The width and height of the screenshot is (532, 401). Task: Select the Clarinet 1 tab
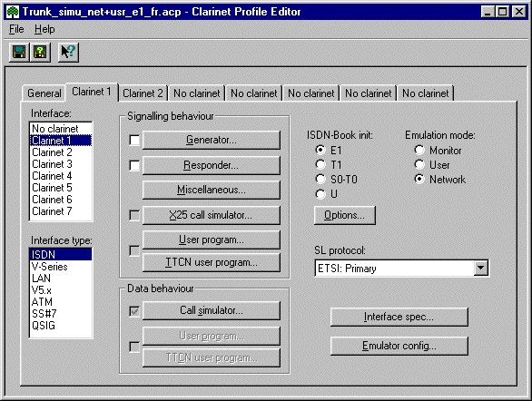click(x=92, y=92)
